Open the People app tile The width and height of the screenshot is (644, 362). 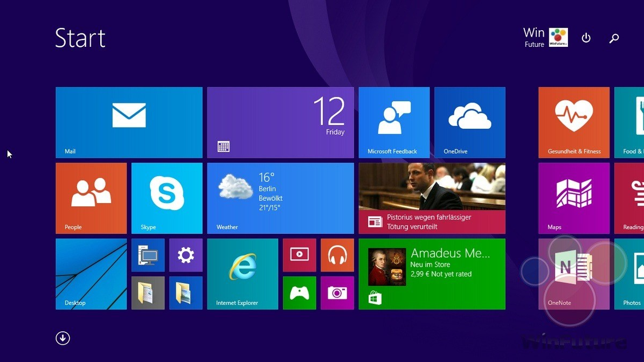(91, 198)
